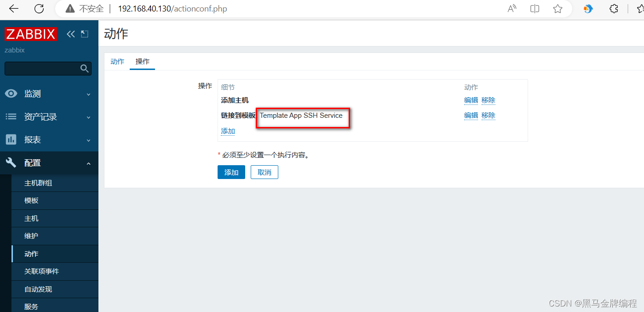Expand the 报表 menu chevron
Image resolution: width=644 pixels, height=312 pixels.
[x=88, y=140]
